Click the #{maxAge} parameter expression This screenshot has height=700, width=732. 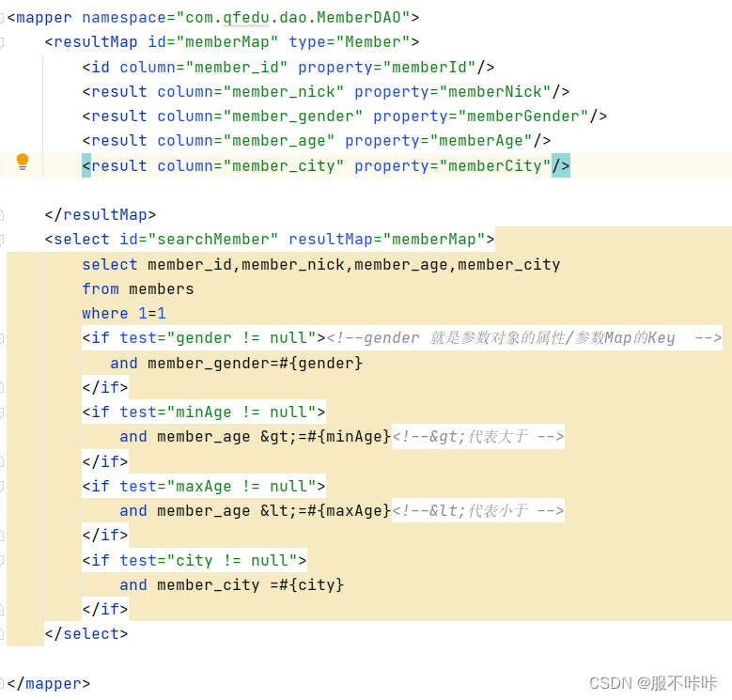(349, 510)
